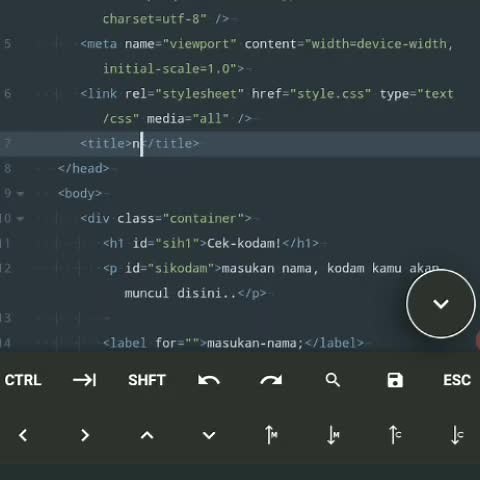This screenshot has height=480, width=480.
Task: Click the charset=utf-8 text
Action: click(151, 19)
